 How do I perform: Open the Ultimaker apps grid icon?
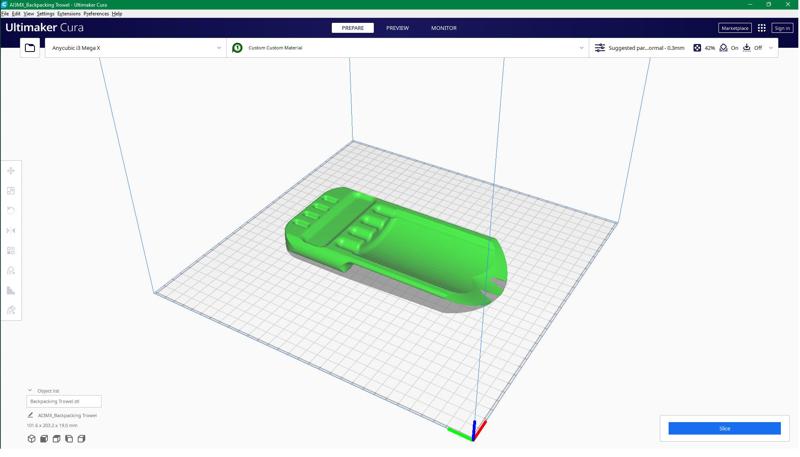[761, 28]
